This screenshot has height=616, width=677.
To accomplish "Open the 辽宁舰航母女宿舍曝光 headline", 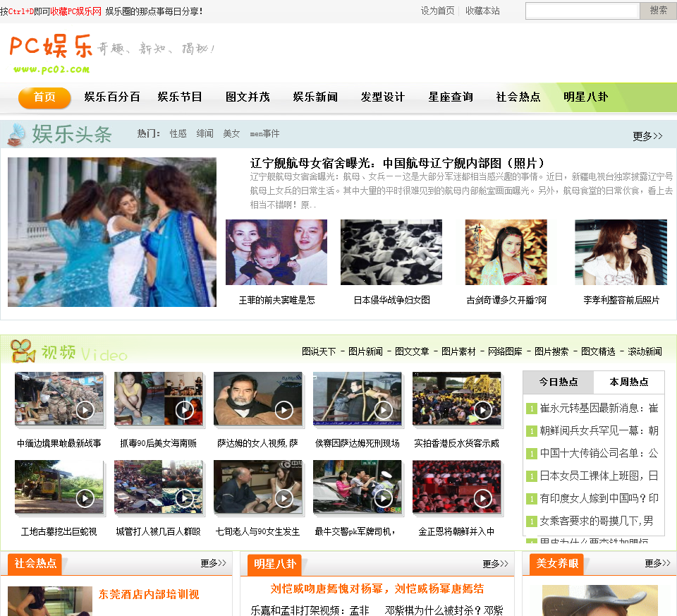I will 397,163.
